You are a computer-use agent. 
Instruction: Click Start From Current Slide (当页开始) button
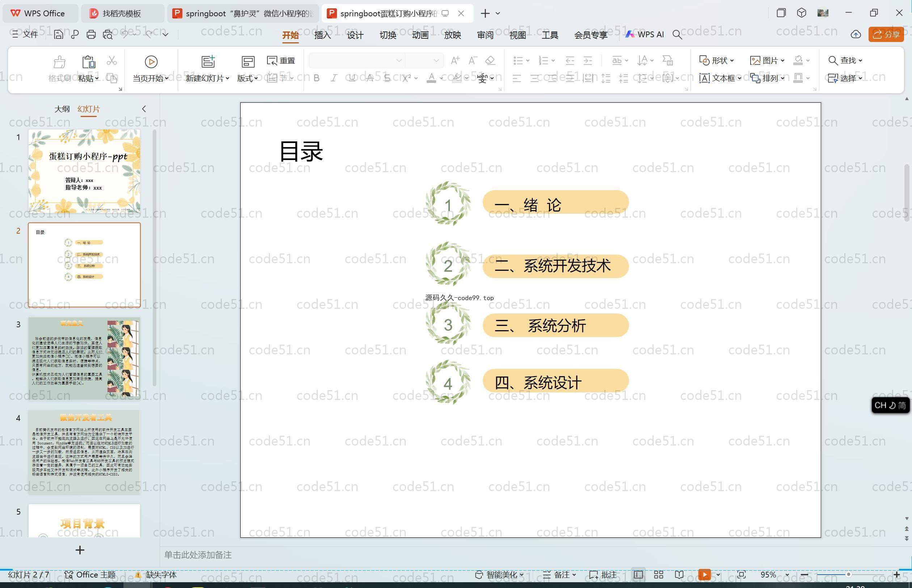(151, 69)
